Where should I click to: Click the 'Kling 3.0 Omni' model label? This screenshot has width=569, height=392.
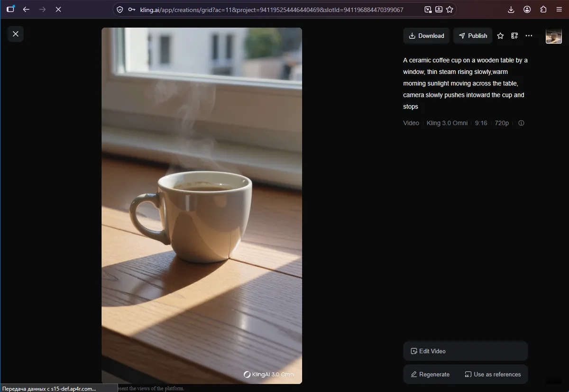pyautogui.click(x=447, y=123)
